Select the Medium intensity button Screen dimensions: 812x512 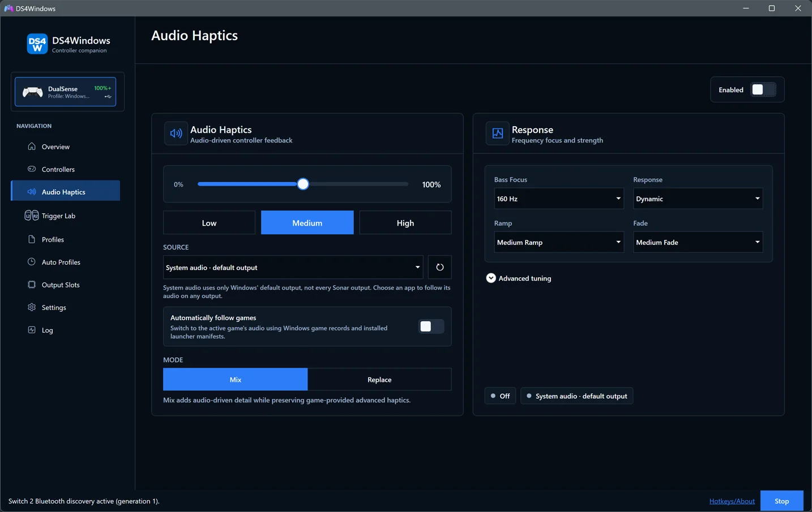[307, 223]
